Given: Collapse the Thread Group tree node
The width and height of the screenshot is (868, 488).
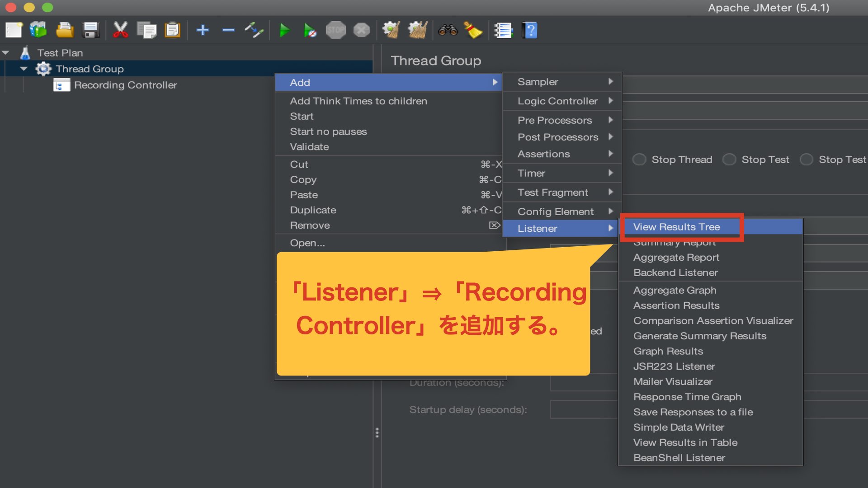Looking at the screenshot, I should coord(24,69).
